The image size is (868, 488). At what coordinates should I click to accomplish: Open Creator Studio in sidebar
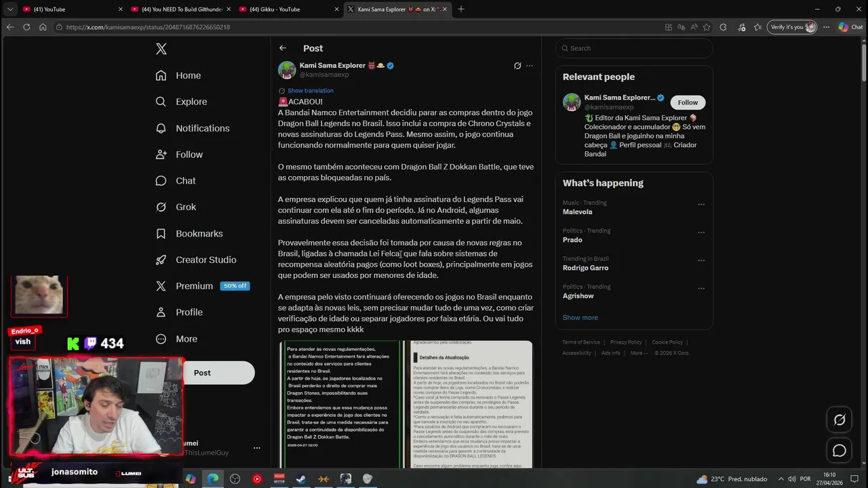[x=196, y=260]
